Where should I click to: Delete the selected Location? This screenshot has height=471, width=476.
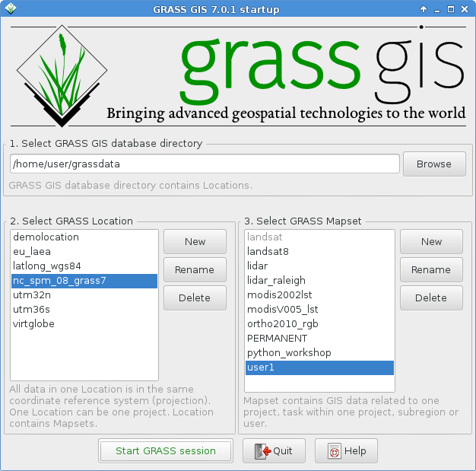point(195,298)
